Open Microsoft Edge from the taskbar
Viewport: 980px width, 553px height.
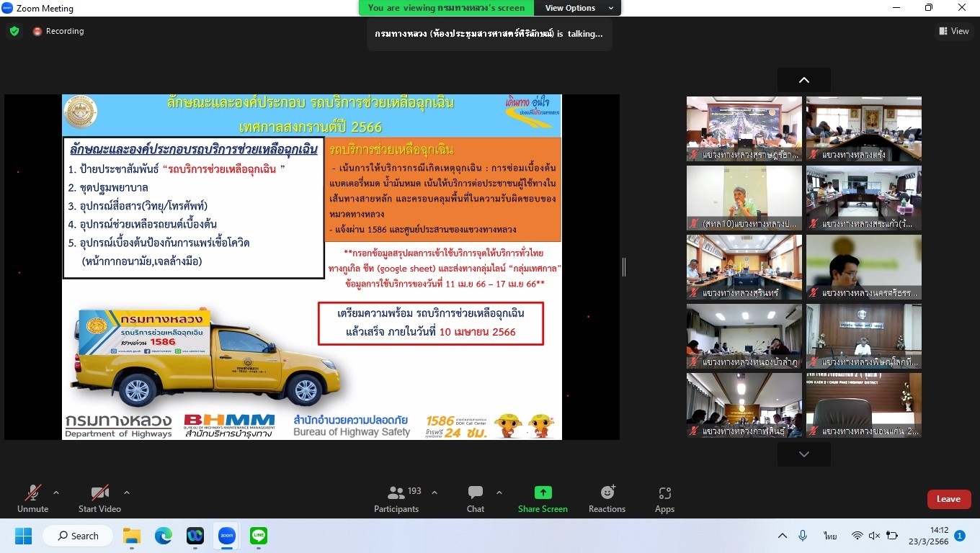[x=164, y=536]
